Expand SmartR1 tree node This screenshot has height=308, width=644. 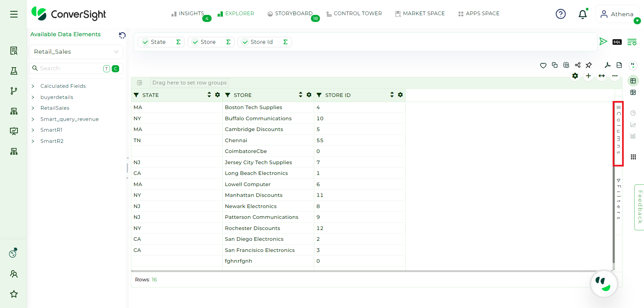click(33, 130)
